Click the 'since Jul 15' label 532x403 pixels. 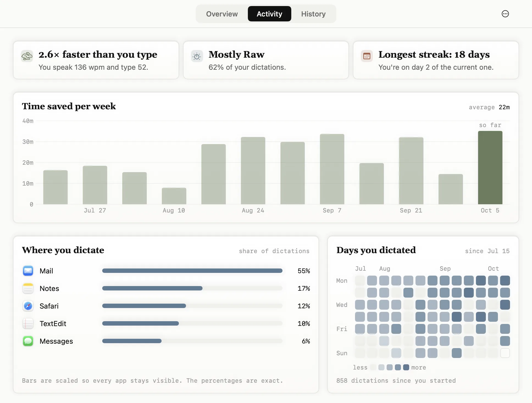(x=487, y=251)
